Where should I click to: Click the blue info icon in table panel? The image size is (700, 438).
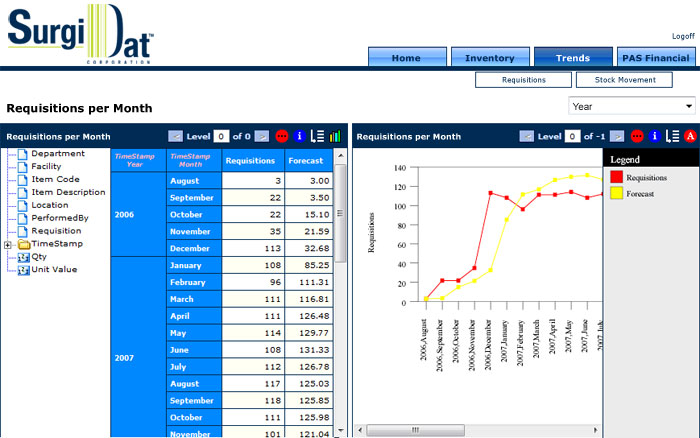point(299,136)
